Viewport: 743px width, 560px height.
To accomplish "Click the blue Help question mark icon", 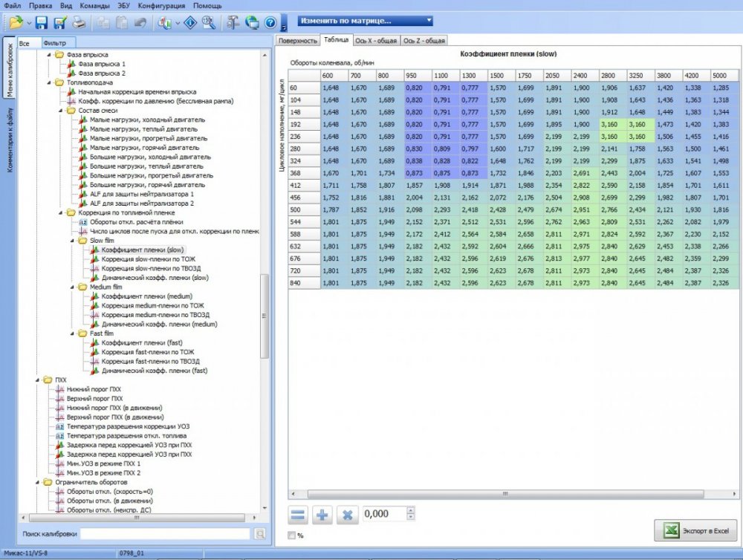I will click(x=270, y=22).
